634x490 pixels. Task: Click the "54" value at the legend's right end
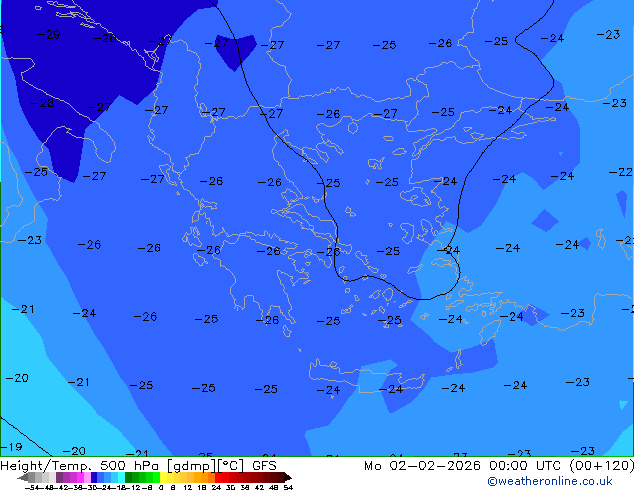pos(288,487)
